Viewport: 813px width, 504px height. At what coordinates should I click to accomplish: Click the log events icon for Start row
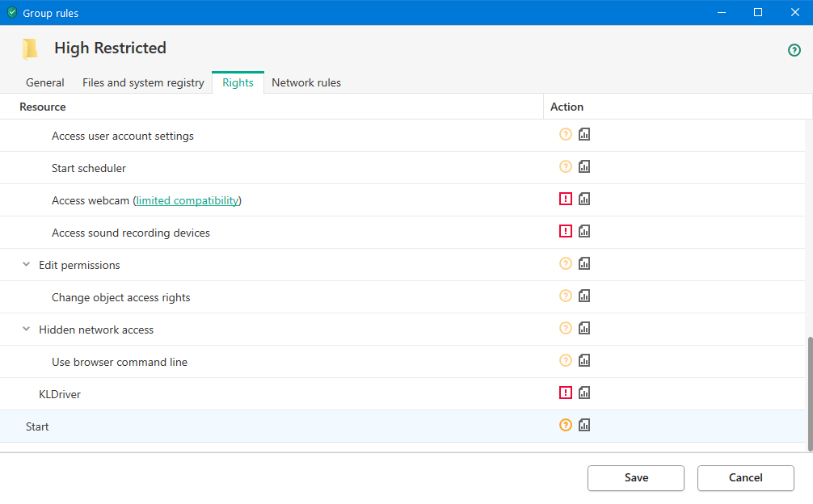point(584,425)
